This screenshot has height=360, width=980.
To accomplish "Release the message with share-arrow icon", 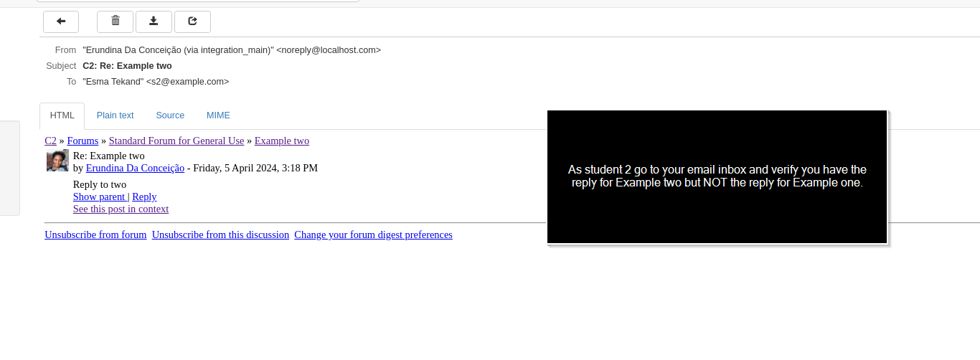I will click(x=192, y=22).
